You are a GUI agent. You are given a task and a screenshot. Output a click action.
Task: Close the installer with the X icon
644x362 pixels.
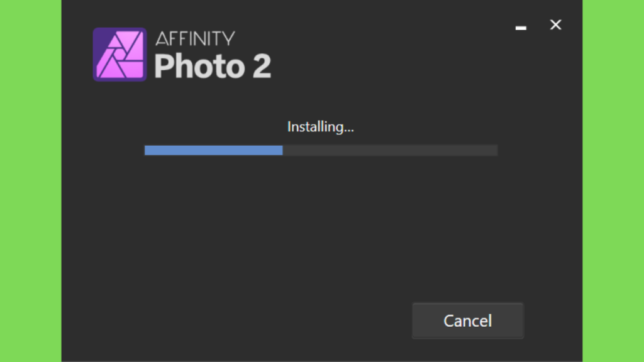(556, 25)
